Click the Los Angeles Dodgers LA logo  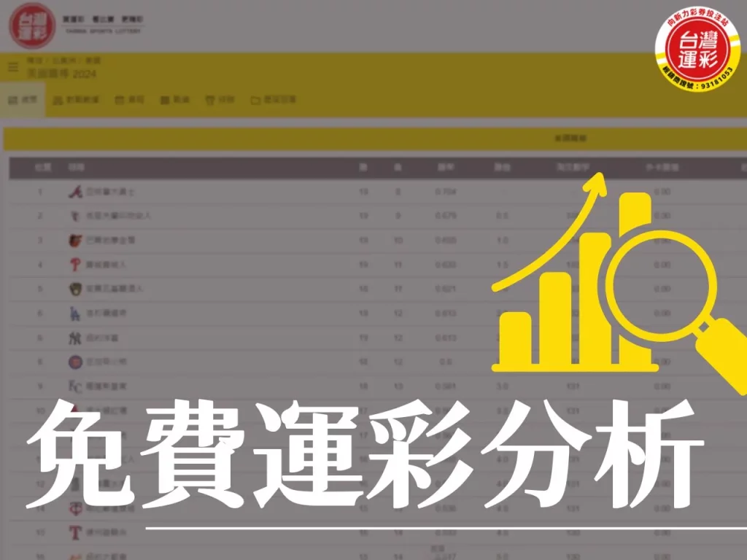[75, 314]
